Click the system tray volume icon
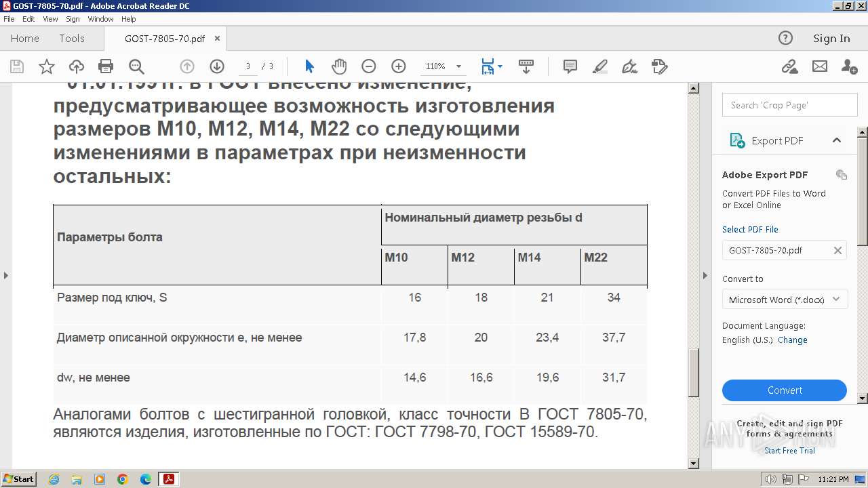The image size is (868, 488). pos(771,479)
